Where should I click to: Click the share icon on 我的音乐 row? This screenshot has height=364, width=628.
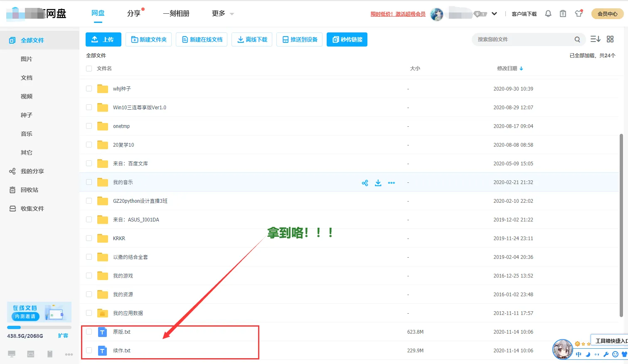coord(365,183)
